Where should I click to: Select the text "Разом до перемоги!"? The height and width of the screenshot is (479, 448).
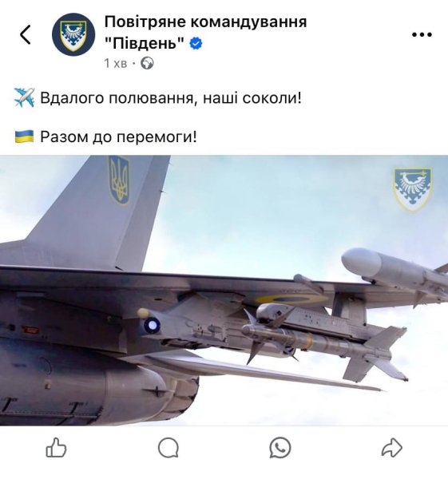pyautogui.click(x=118, y=137)
